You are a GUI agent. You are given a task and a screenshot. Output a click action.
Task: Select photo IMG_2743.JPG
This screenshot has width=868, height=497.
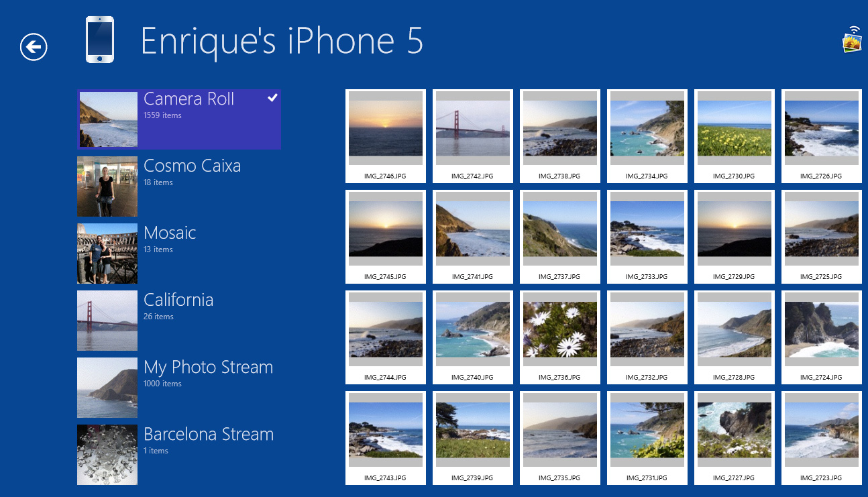[386, 438]
